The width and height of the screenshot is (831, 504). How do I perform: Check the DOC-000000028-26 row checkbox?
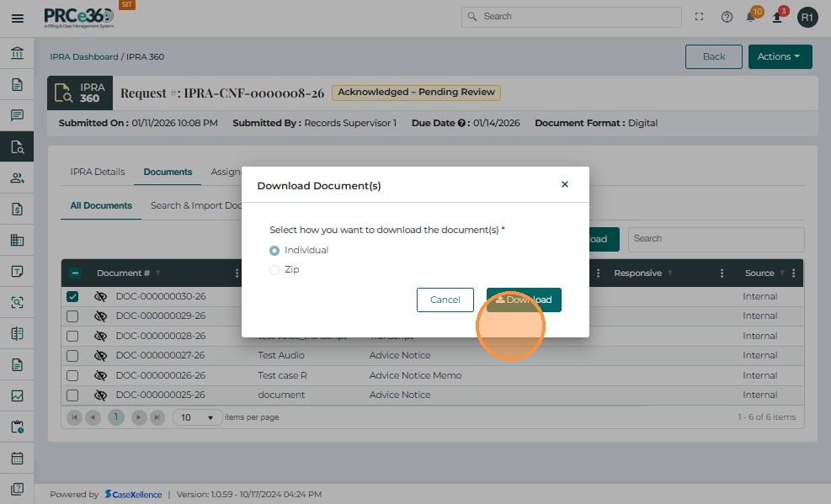[x=72, y=337]
